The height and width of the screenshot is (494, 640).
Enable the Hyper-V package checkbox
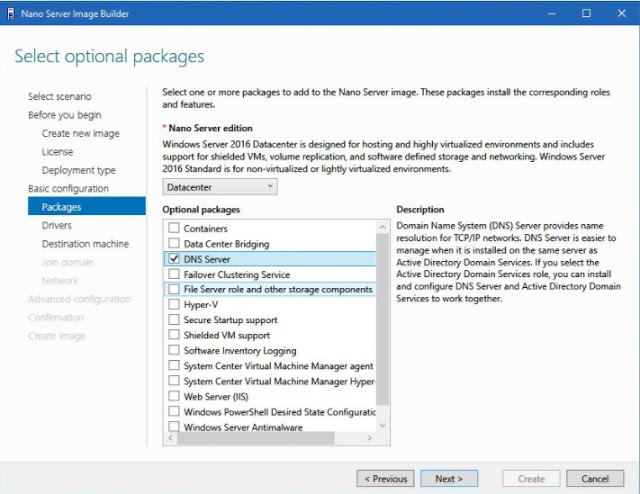(174, 305)
